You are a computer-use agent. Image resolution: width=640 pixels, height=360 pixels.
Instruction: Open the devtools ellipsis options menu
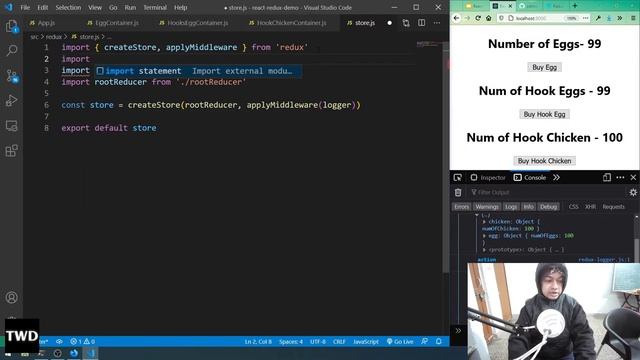click(x=620, y=178)
